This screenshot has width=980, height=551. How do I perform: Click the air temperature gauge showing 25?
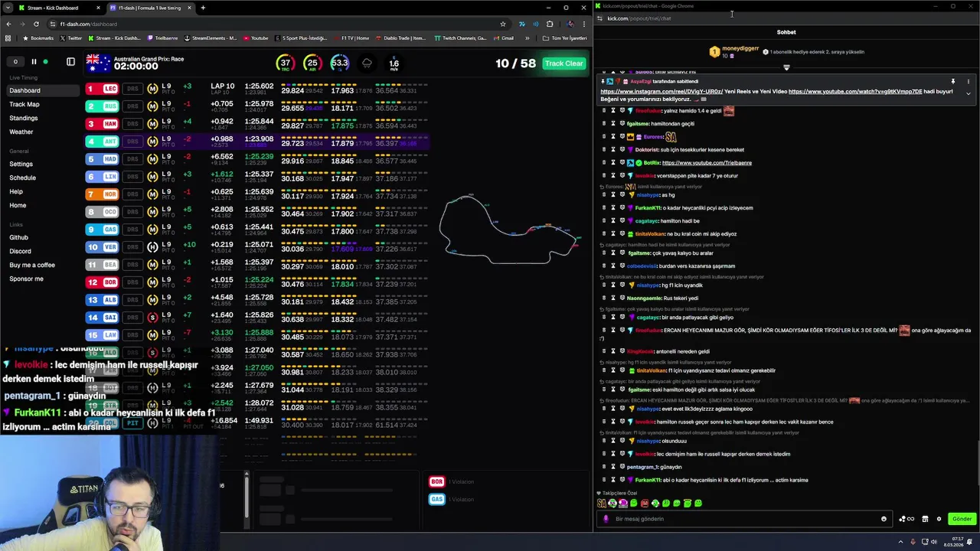pos(312,64)
